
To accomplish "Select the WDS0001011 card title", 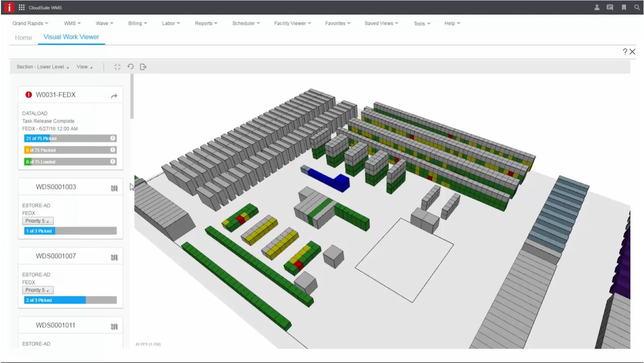I will 56,325.
